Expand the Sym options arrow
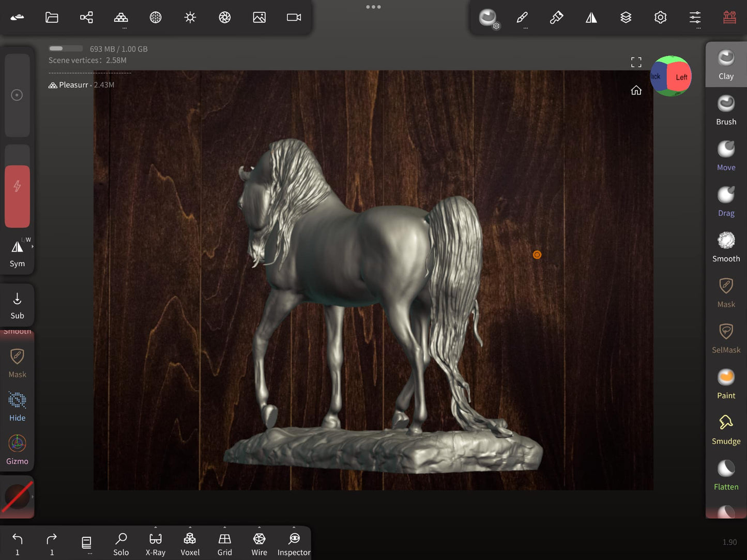The height and width of the screenshot is (560, 747). tap(33, 247)
